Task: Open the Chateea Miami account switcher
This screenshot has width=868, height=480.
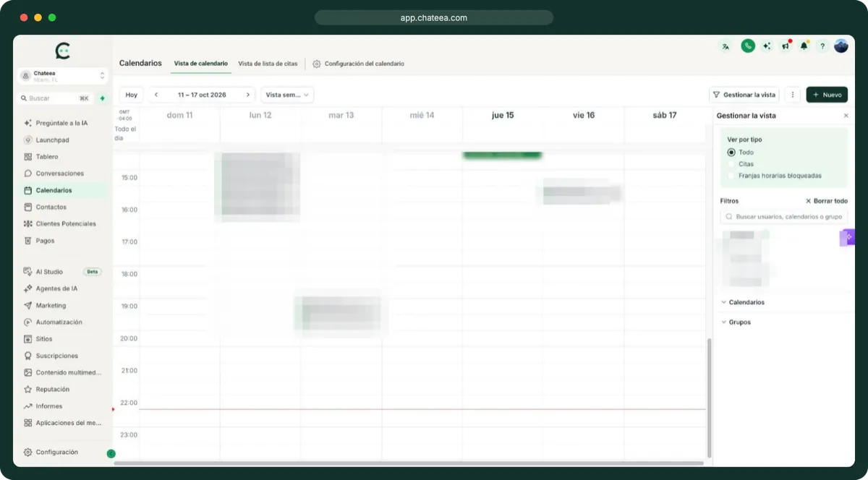Action: (63, 76)
